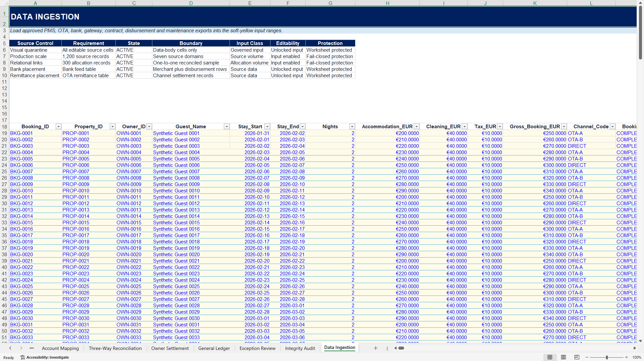The width and height of the screenshot is (644, 361).
Task: Show hidden sheet tabs ellipsis
Action: 32,348
